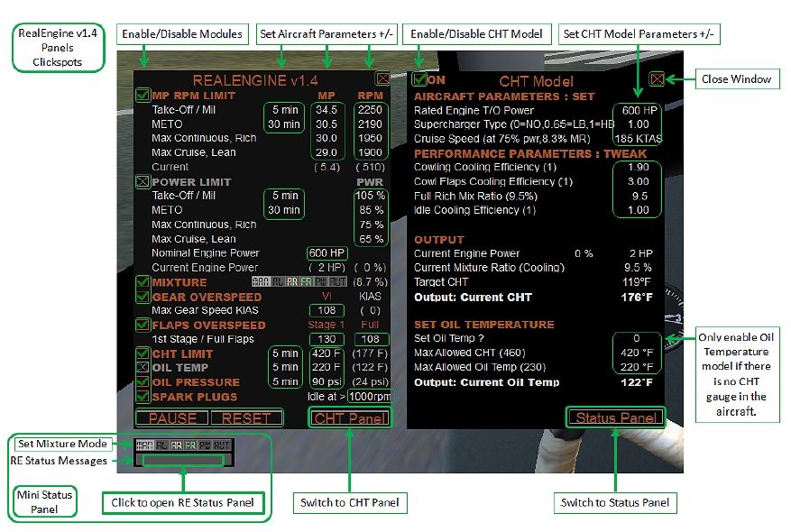The image size is (791, 532).
Task: Close the CHT Model window
Action: click(657, 79)
